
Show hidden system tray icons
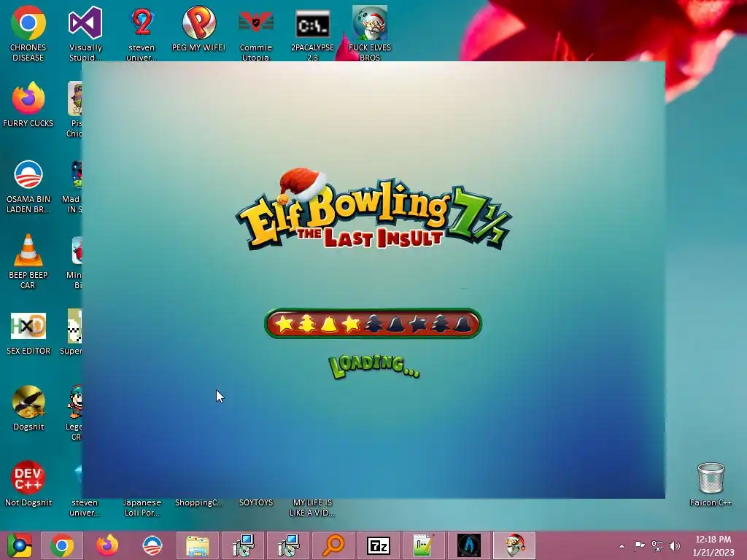point(622,546)
